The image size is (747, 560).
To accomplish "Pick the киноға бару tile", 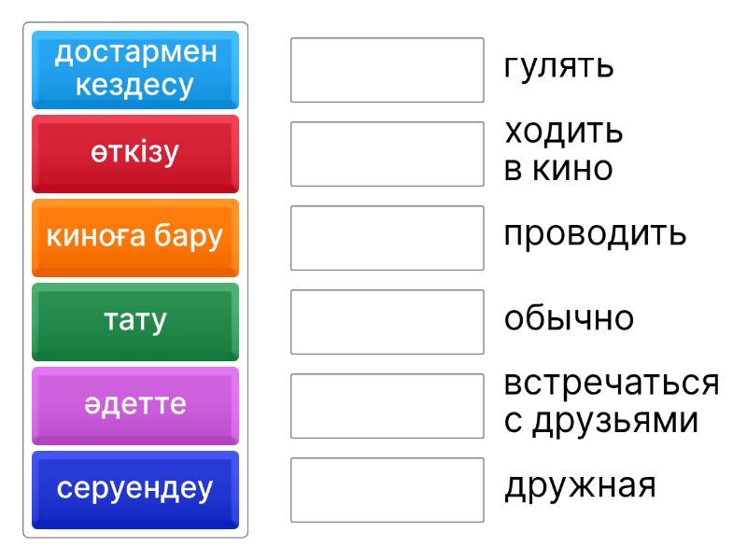I will [x=135, y=237].
